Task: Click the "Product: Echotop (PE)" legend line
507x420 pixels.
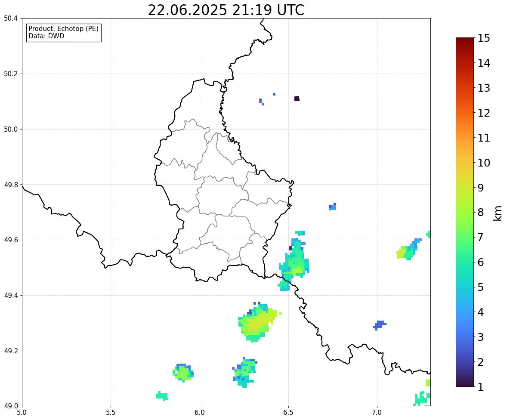Action: coord(63,28)
